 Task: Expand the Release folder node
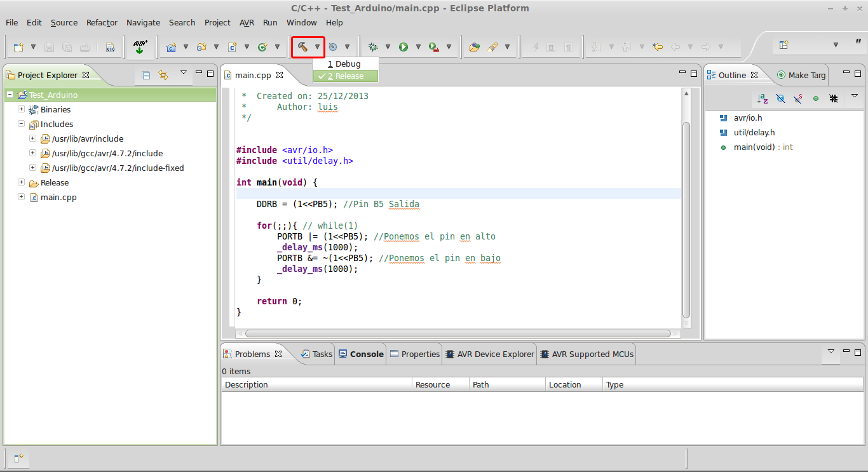21,182
